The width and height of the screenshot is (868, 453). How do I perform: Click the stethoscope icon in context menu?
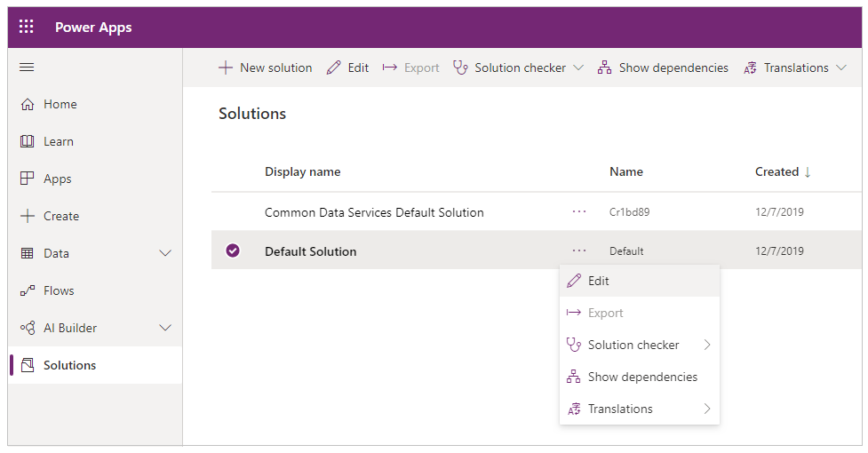coord(574,345)
